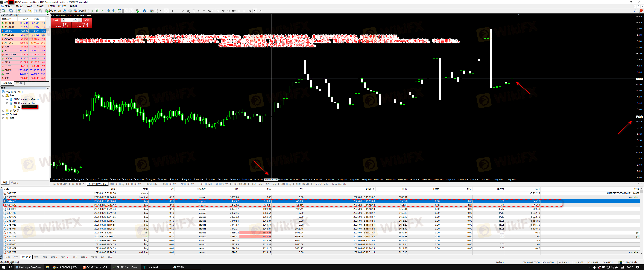Click the zoom out magnifier icon
Viewport: 644px width, 270px height.
click(114, 11)
